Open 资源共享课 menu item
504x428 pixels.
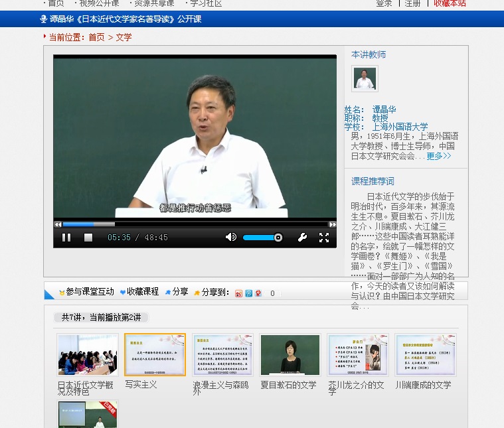pos(154,3)
